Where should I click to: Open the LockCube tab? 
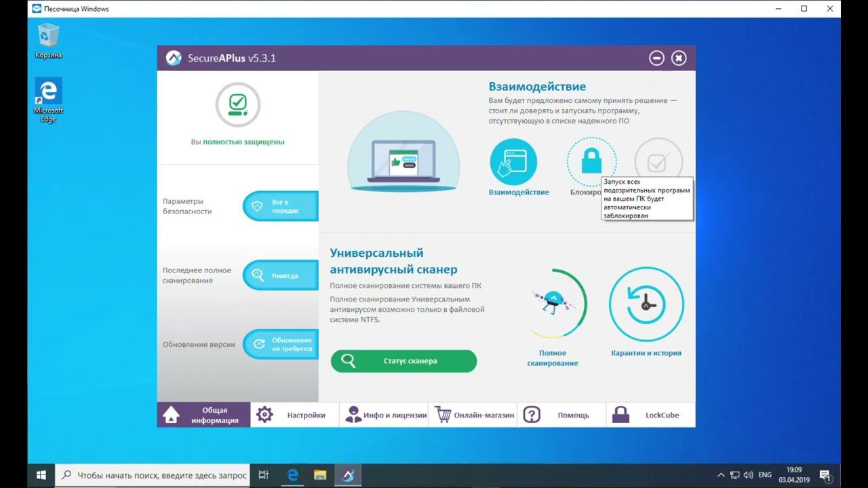[651, 415]
